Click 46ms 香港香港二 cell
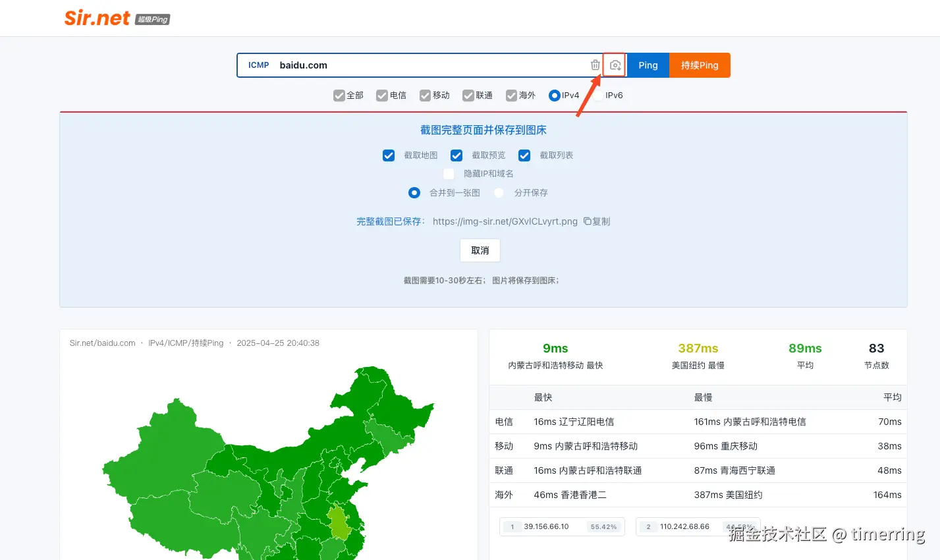 coord(570,495)
